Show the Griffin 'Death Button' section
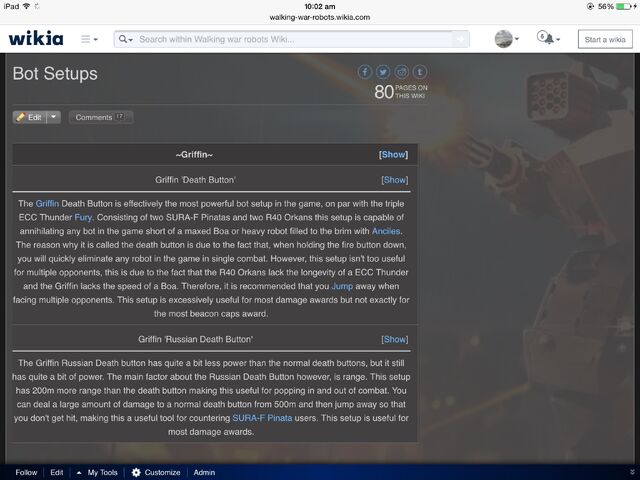 pyautogui.click(x=395, y=180)
